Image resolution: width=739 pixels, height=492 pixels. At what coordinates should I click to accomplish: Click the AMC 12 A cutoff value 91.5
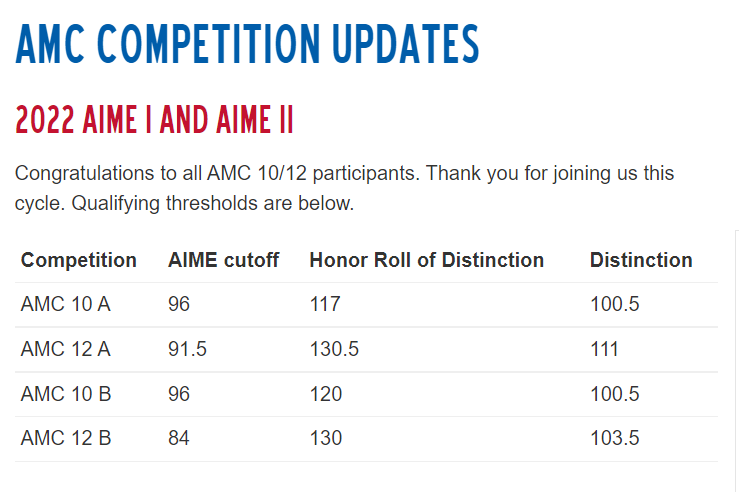(x=187, y=349)
